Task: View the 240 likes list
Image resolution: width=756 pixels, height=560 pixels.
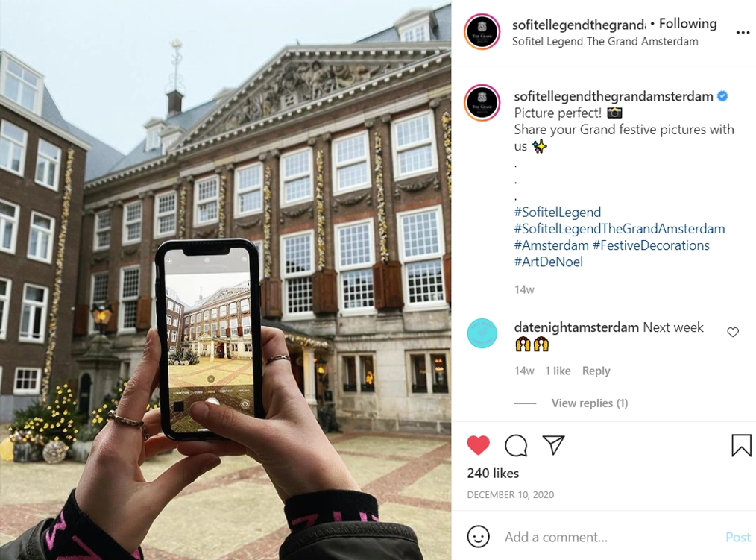Action: (493, 473)
